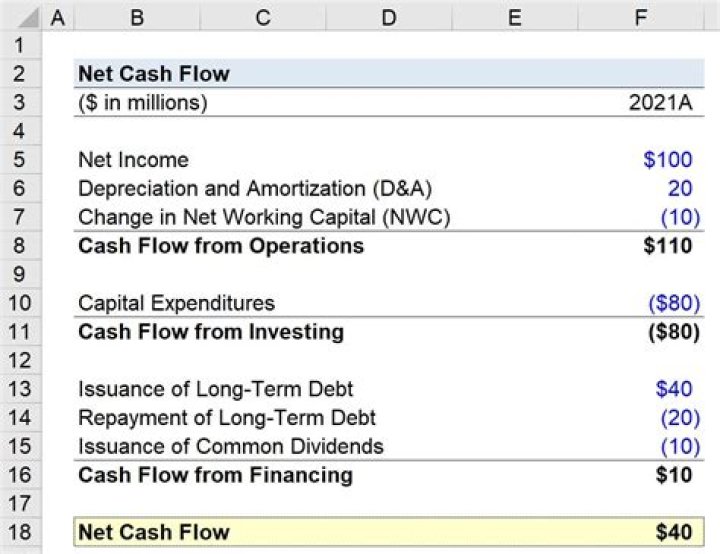
Task: Click the Net Cash Flow title cell
Action: pos(153,74)
